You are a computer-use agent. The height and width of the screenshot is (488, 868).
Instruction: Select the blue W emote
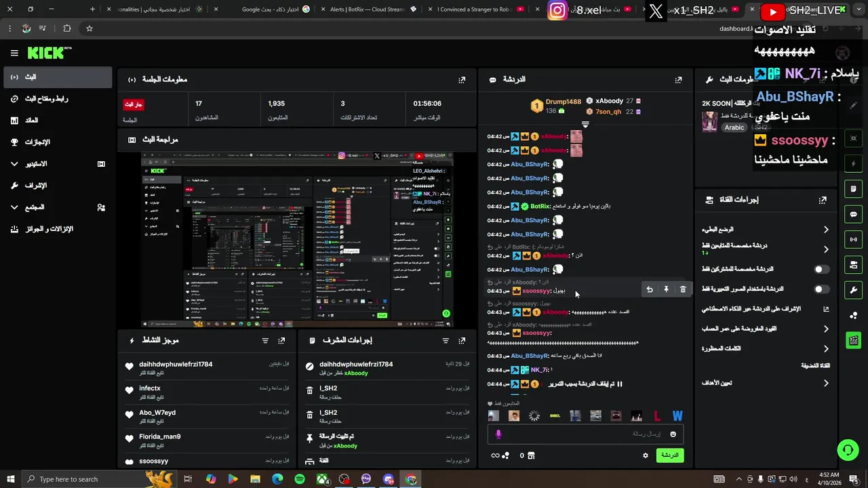click(677, 416)
